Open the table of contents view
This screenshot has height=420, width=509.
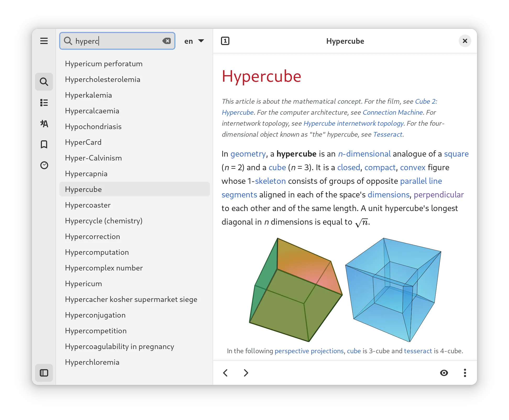point(44,103)
